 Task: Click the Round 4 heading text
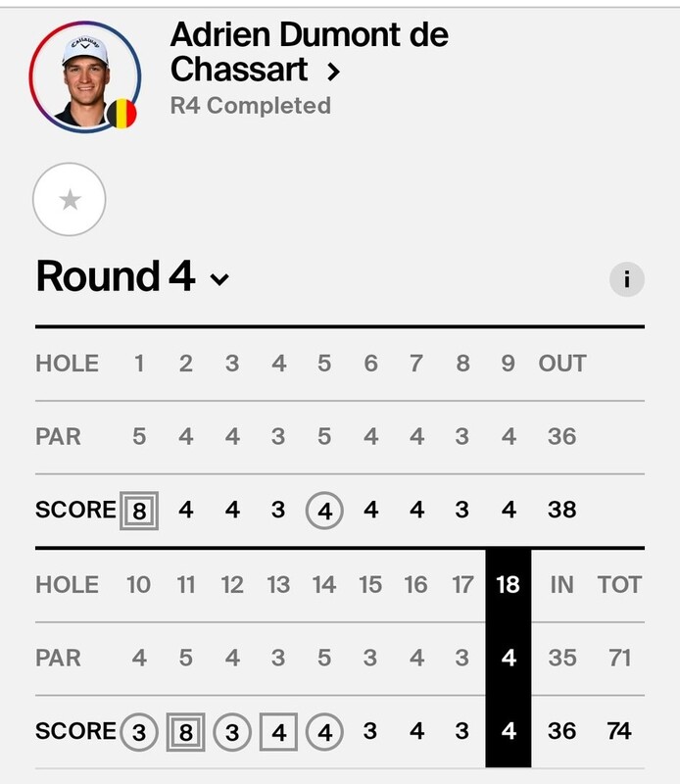(116, 277)
